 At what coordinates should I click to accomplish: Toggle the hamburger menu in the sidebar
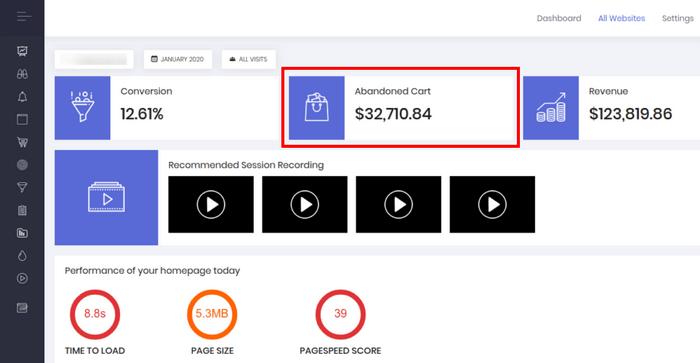pos(24,17)
